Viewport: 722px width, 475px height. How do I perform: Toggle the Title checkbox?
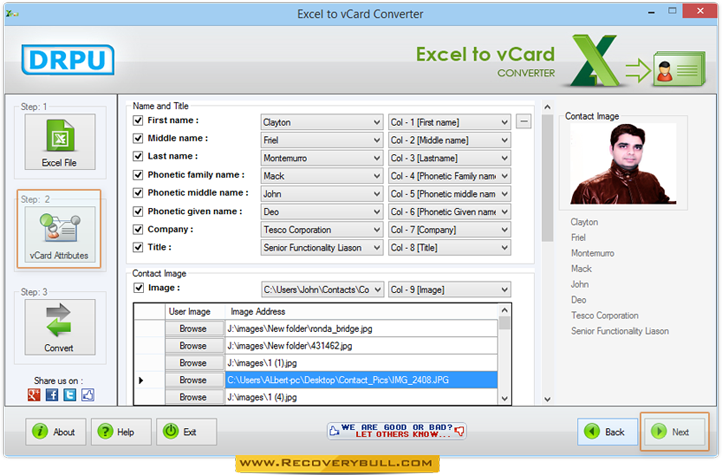click(x=138, y=247)
